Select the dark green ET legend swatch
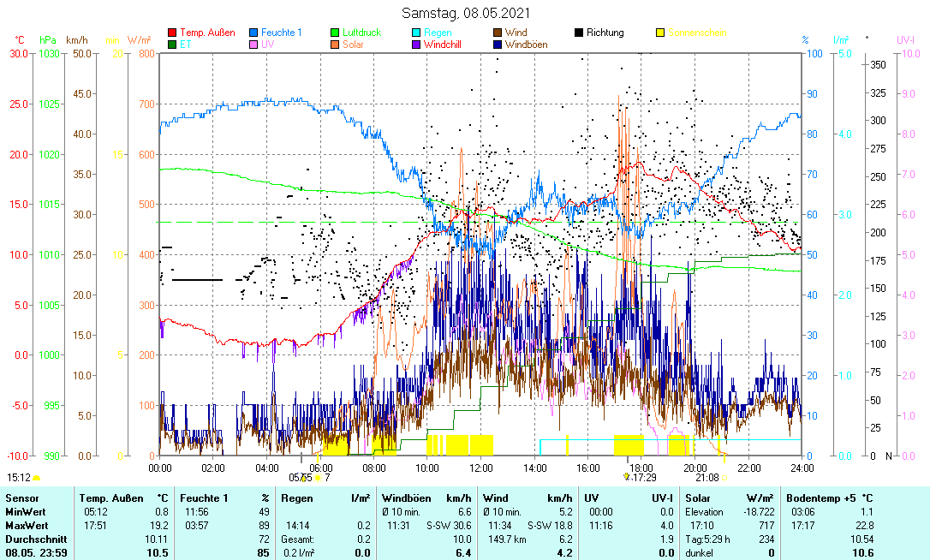Screen dimensions: 930x560 point(172,45)
